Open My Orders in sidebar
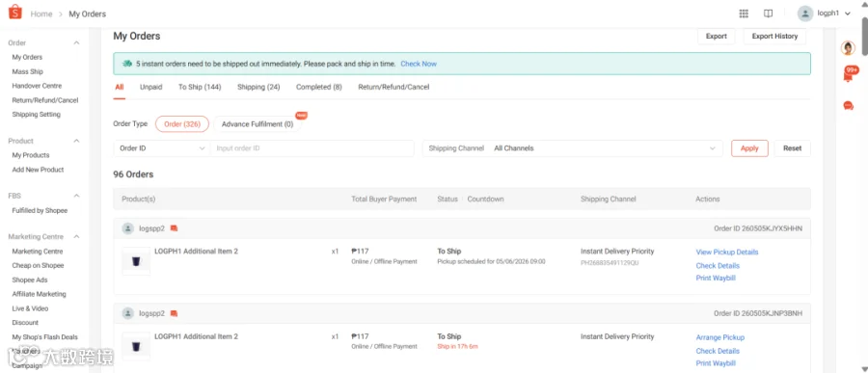 click(x=27, y=57)
